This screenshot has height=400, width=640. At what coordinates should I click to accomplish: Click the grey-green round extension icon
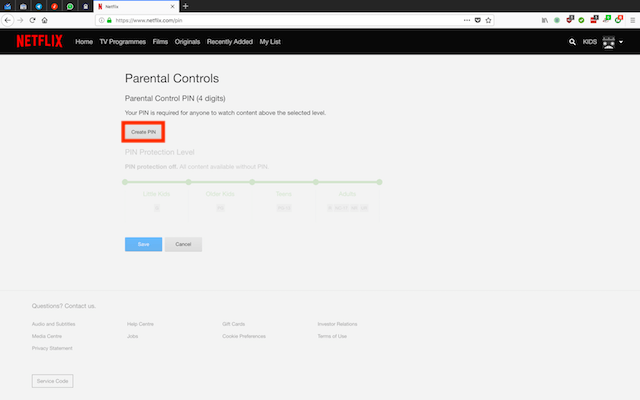(x=557, y=20)
